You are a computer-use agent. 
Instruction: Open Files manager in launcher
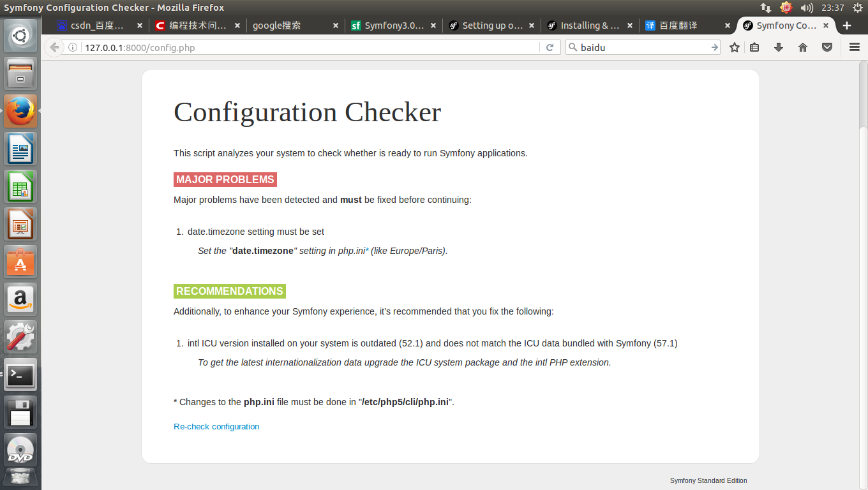(21, 73)
